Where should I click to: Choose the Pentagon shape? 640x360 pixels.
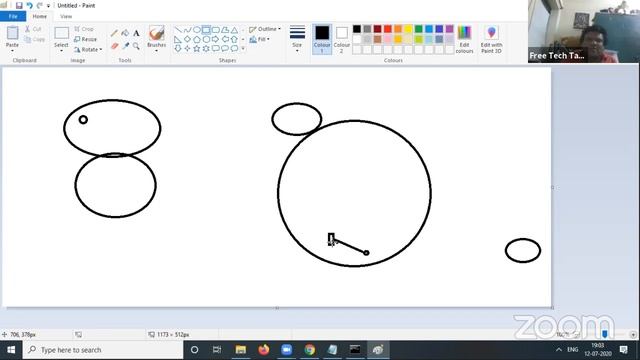[197, 39]
